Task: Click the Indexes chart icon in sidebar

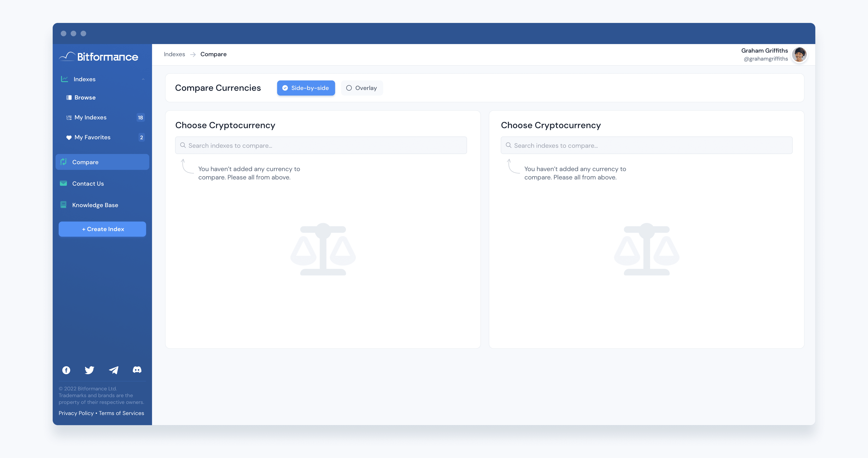Action: (64, 79)
